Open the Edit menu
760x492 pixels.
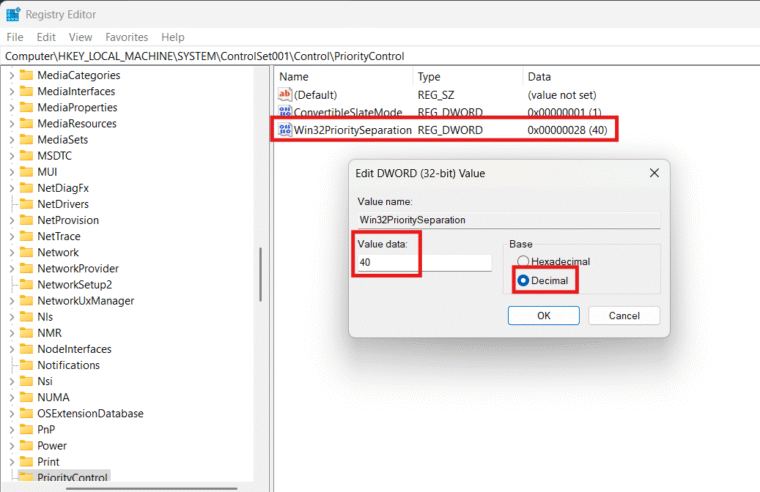pyautogui.click(x=46, y=37)
